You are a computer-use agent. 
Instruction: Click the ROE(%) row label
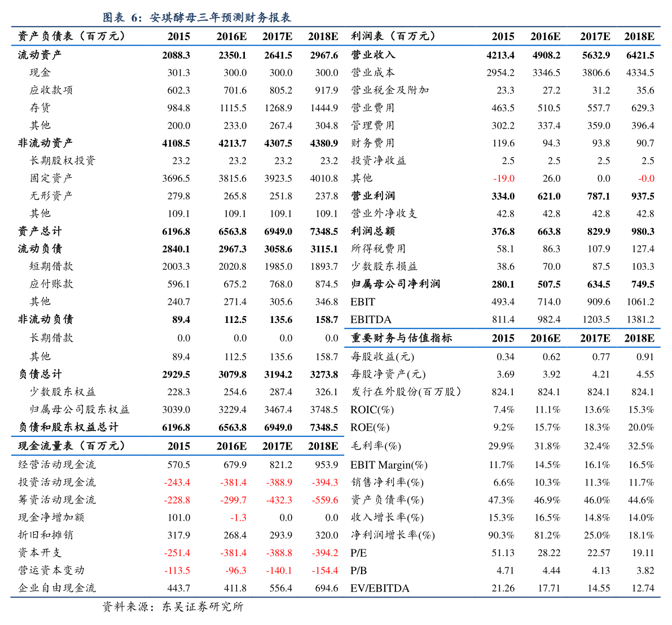[x=370, y=427]
